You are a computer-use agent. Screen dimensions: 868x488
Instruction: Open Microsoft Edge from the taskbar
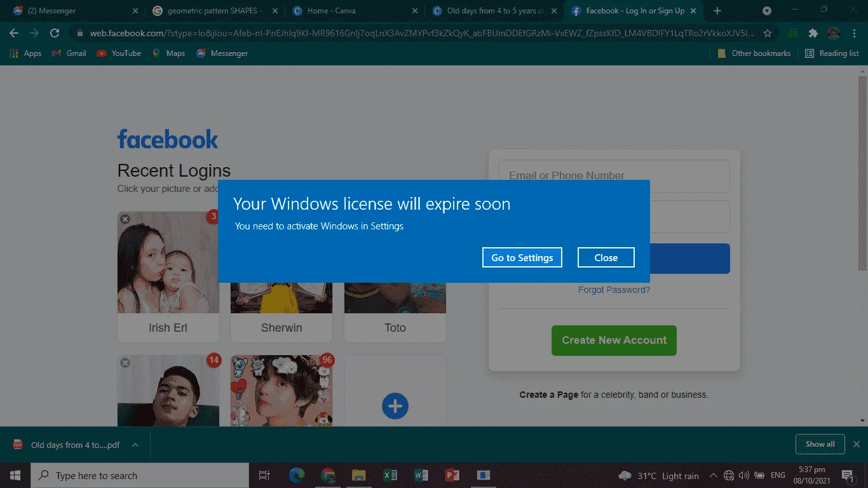click(x=297, y=475)
